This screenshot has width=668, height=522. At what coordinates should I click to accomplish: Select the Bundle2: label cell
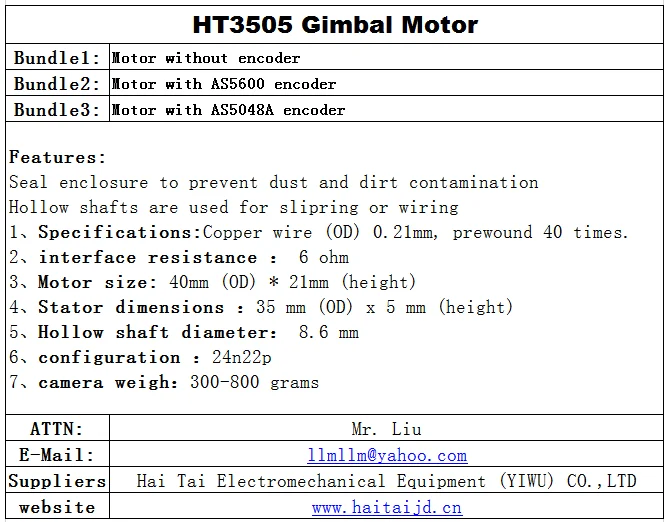coord(58,83)
